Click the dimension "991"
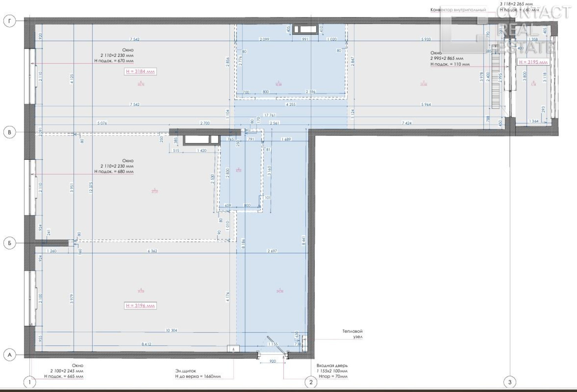577x392 pixels. (305, 39)
